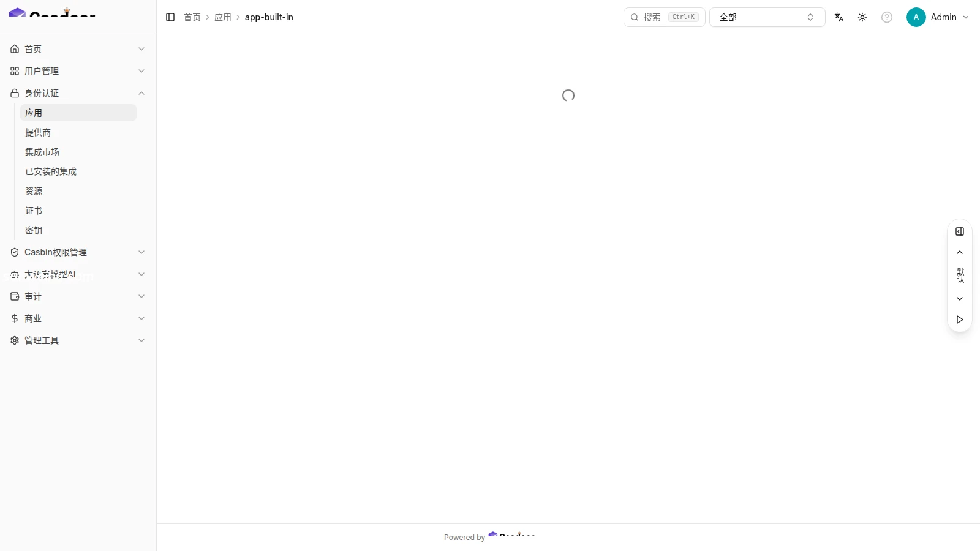980x551 pixels.
Task: Click the 首页 home icon in sidebar
Action: [15, 49]
